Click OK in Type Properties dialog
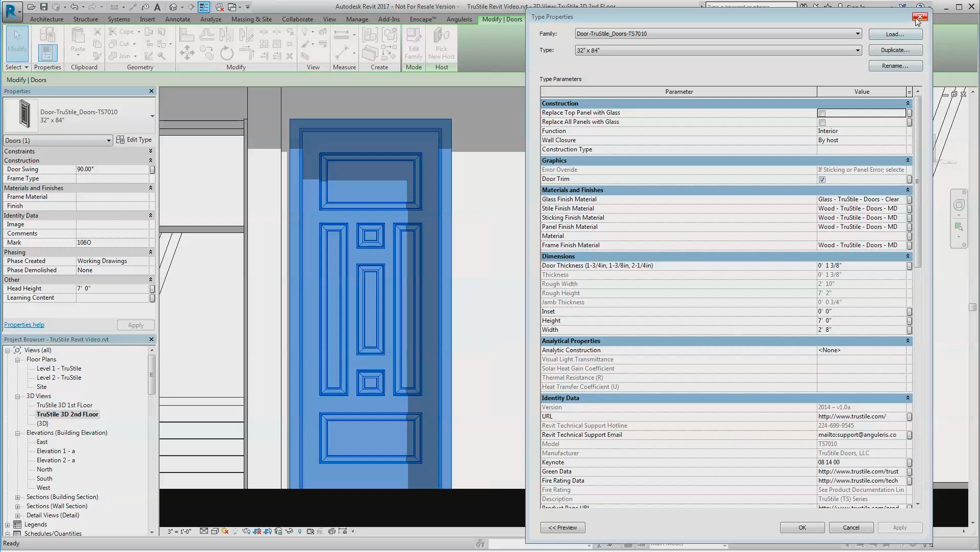 point(802,528)
